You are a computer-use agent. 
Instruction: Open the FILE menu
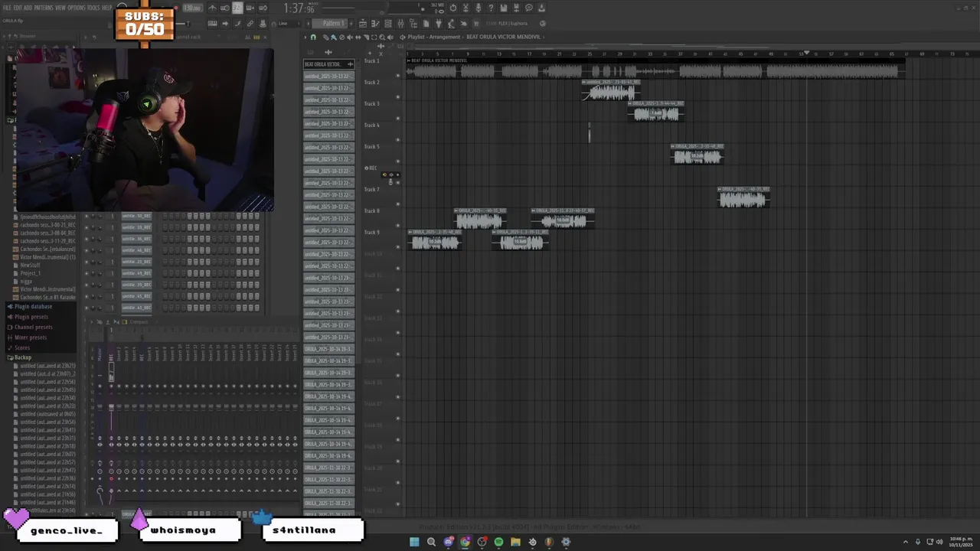point(6,8)
